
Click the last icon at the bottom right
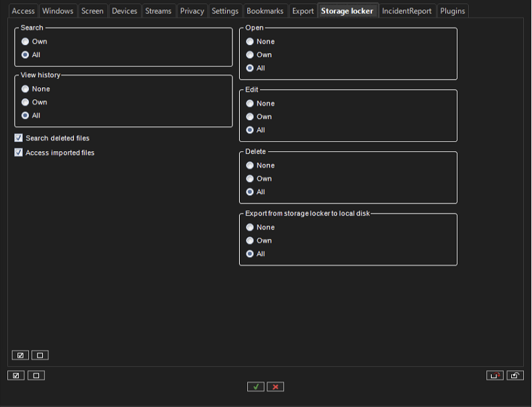pyautogui.click(x=515, y=375)
